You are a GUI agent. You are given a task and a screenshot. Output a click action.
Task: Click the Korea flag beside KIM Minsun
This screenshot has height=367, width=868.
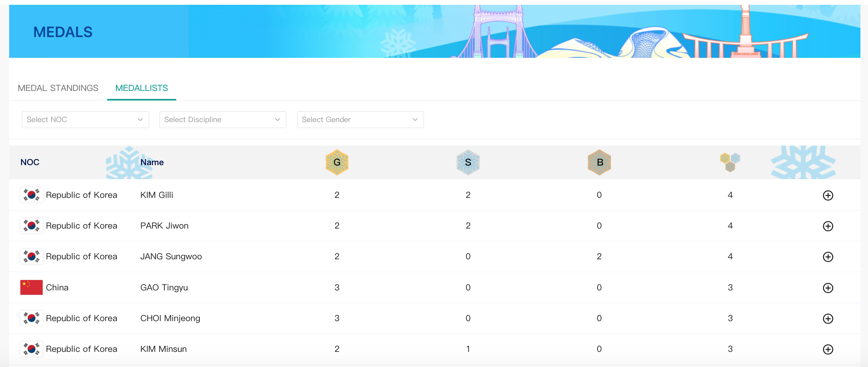click(32, 349)
